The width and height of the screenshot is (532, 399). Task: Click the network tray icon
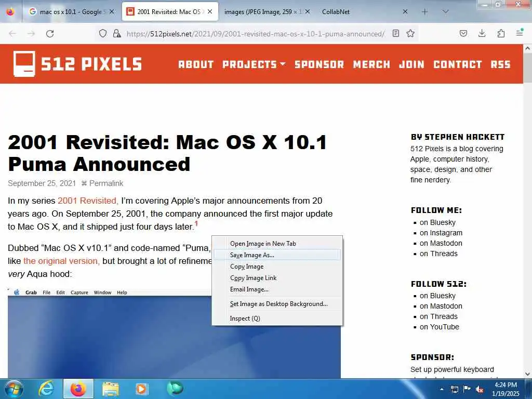455,390
